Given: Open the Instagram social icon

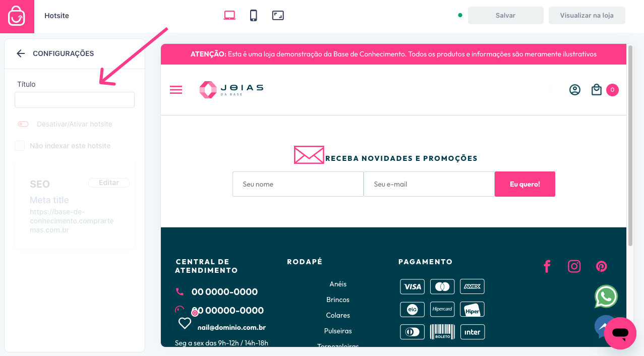Looking at the screenshot, I should point(574,266).
